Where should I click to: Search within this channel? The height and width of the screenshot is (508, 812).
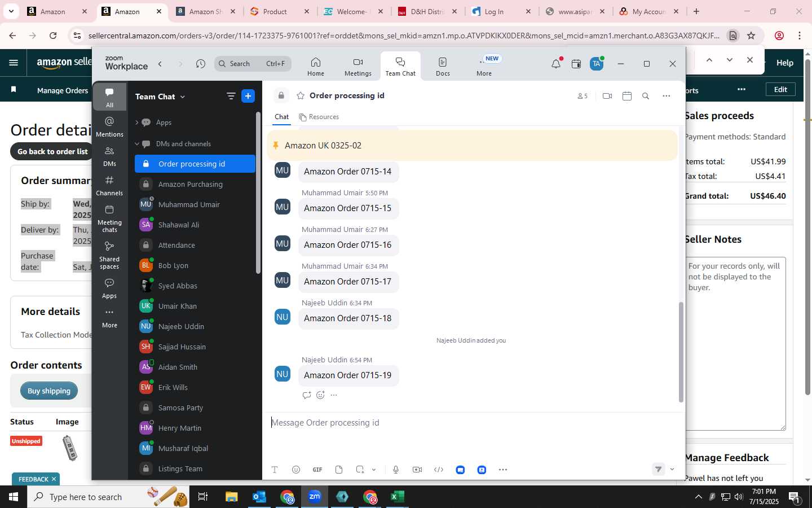click(646, 96)
